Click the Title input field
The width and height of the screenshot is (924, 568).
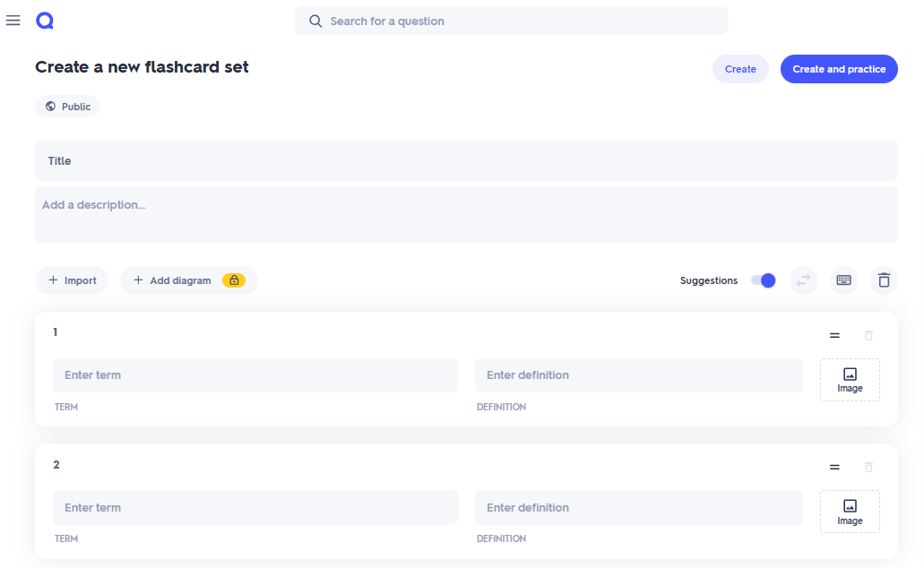click(466, 161)
